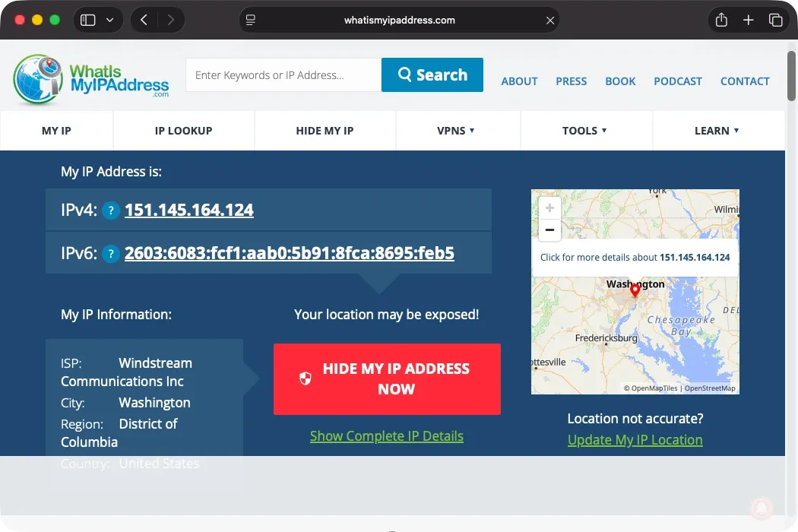The image size is (798, 532).
Task: Expand the VPNS dropdown menu
Action: pos(455,131)
